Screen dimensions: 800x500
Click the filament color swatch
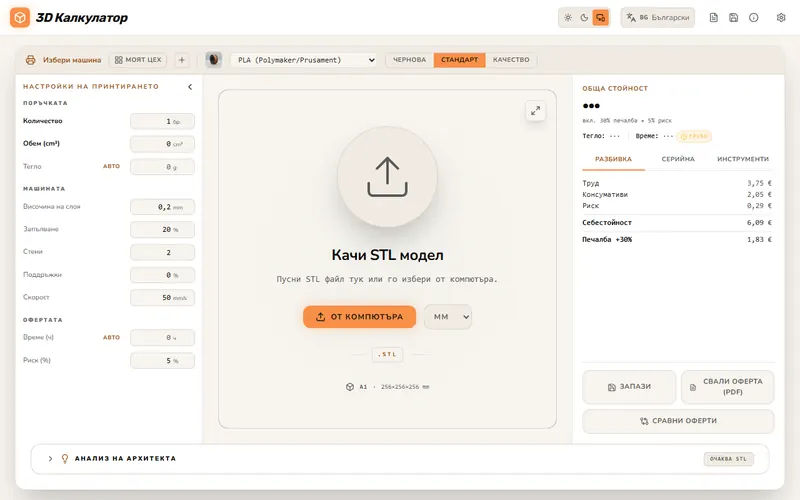point(214,60)
